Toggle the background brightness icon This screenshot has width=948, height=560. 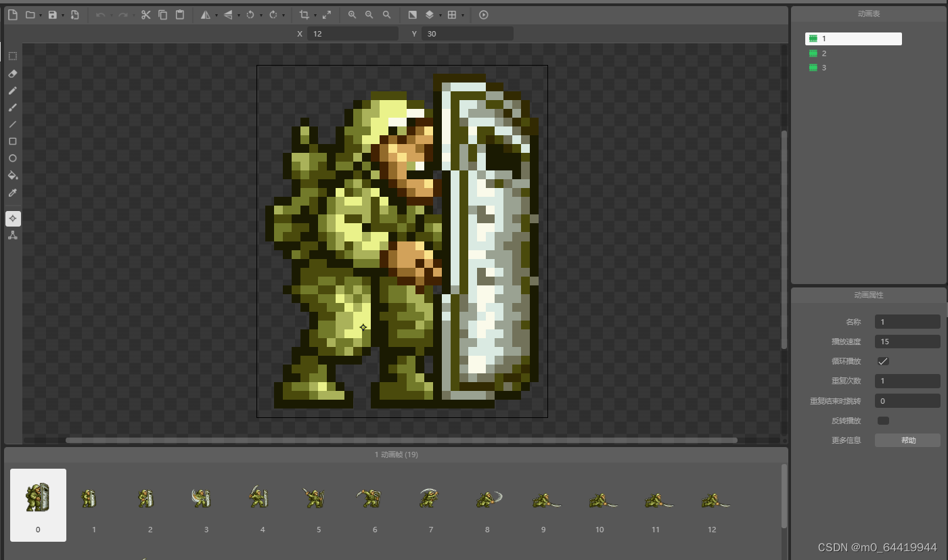pyautogui.click(x=412, y=15)
